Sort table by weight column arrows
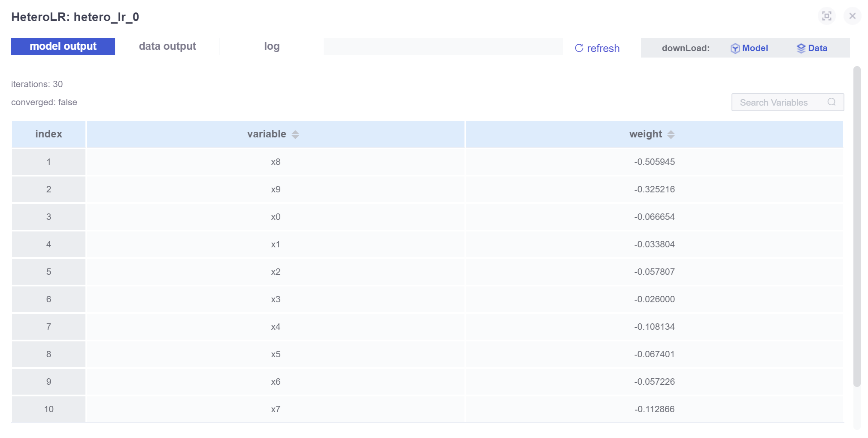The width and height of the screenshot is (868, 438). tap(671, 134)
